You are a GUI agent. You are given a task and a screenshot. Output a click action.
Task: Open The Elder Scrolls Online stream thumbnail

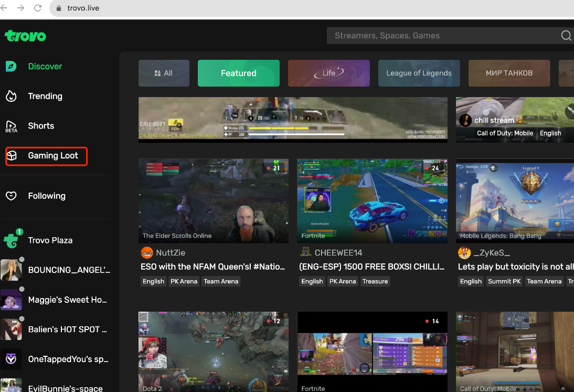(x=213, y=200)
